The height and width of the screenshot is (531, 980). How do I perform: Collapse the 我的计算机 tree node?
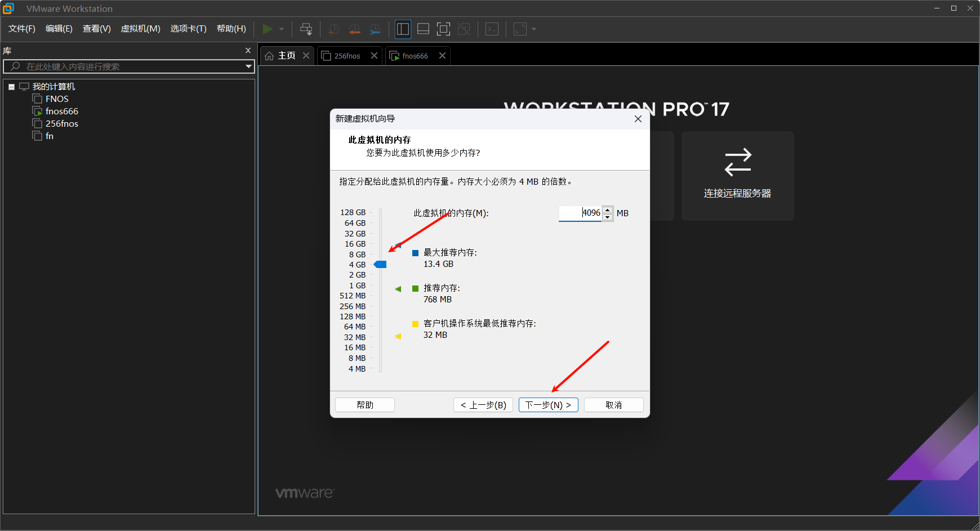11,87
